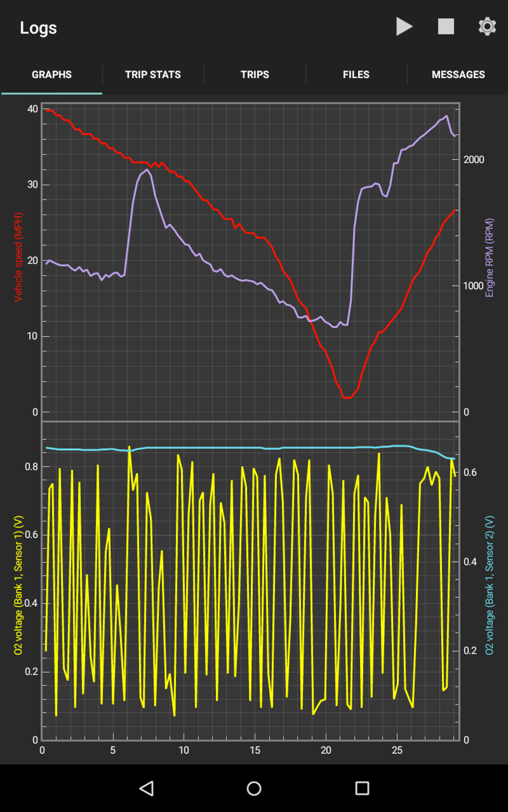Switch to the Trip Stats tab
Viewport: 508px width, 812px height.
(153, 75)
